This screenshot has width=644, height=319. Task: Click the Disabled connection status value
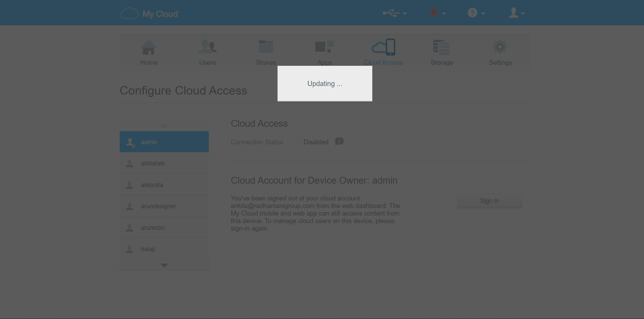click(316, 142)
